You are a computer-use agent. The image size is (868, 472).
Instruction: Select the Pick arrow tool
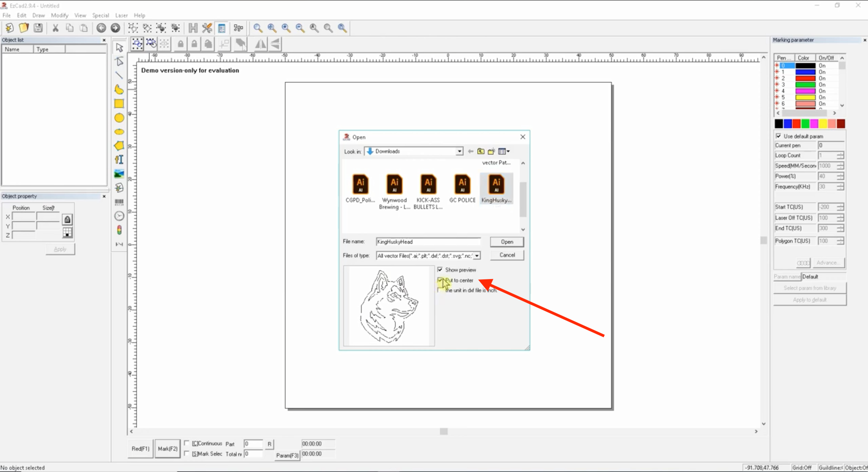119,47
